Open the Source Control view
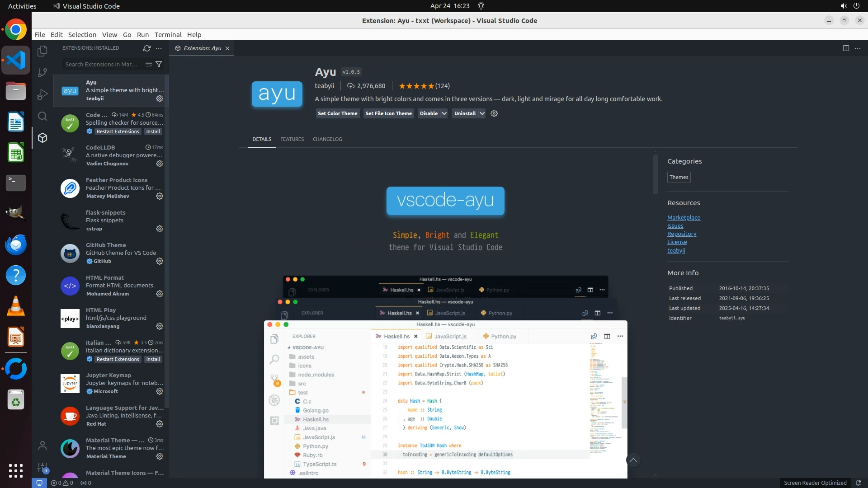Viewport: 868px width, 488px height. [42, 72]
